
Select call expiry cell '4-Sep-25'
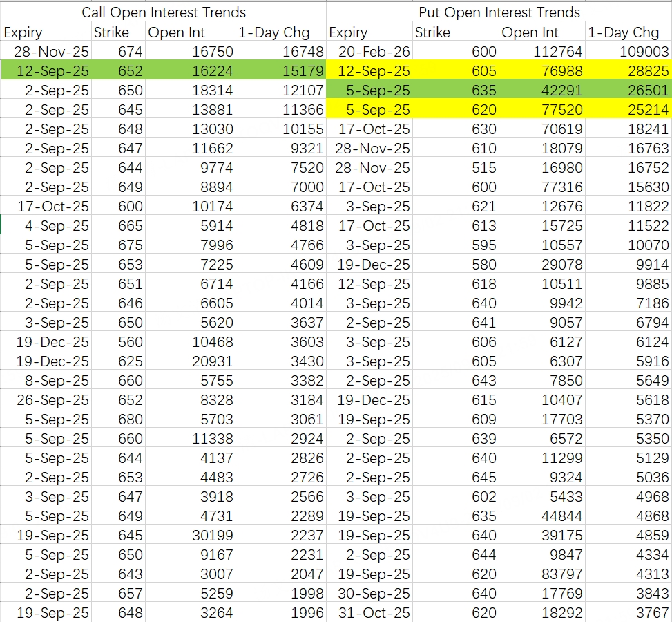point(46,225)
